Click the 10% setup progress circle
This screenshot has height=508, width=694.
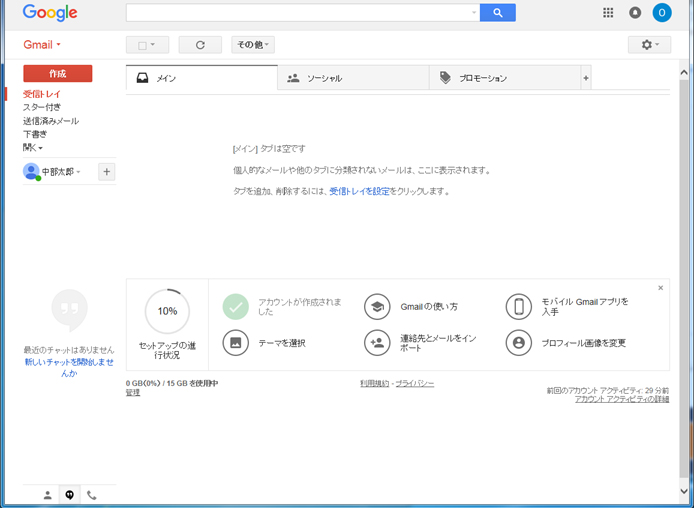[x=167, y=311]
